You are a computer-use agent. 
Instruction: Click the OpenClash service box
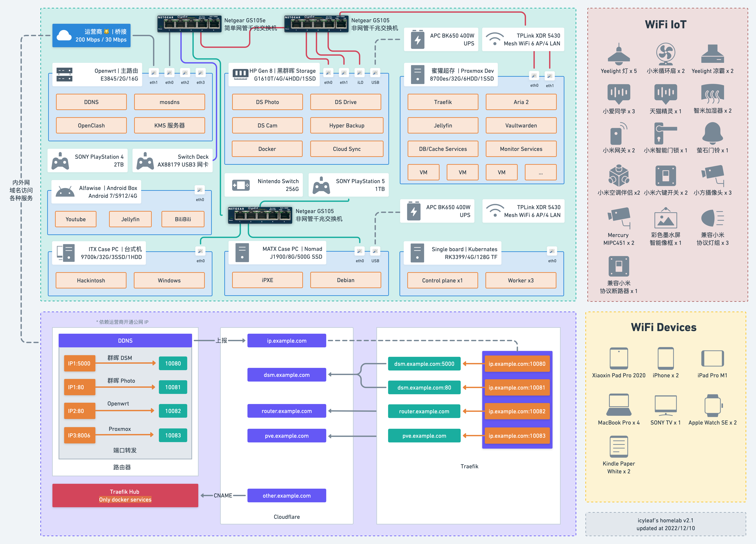coord(91,125)
